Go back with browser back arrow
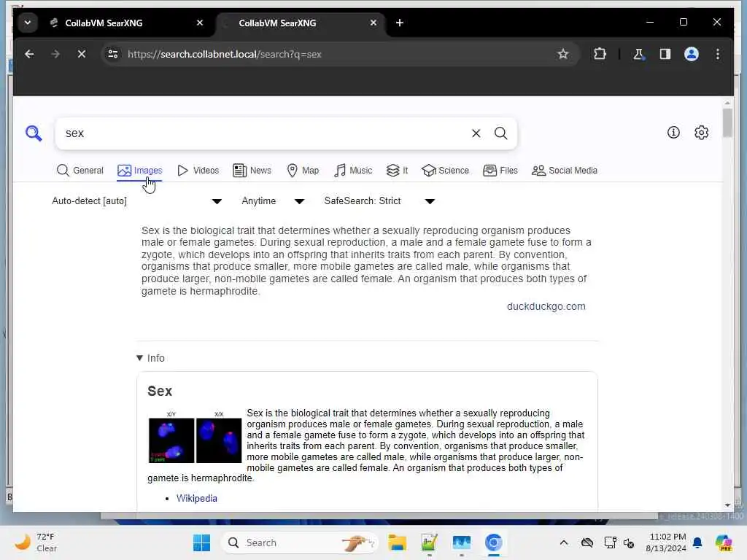The image size is (747, 560). (29, 54)
